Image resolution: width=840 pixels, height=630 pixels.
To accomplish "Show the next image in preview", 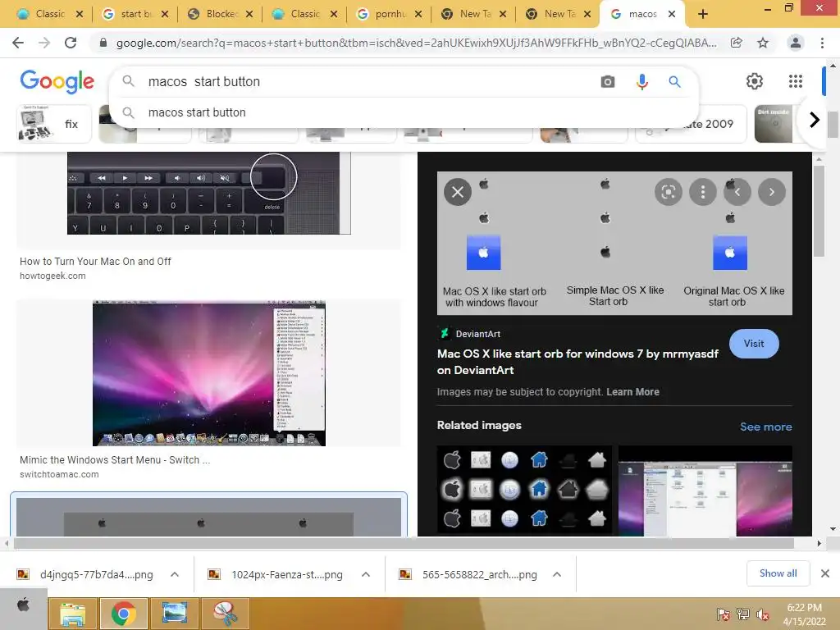I will [x=771, y=192].
